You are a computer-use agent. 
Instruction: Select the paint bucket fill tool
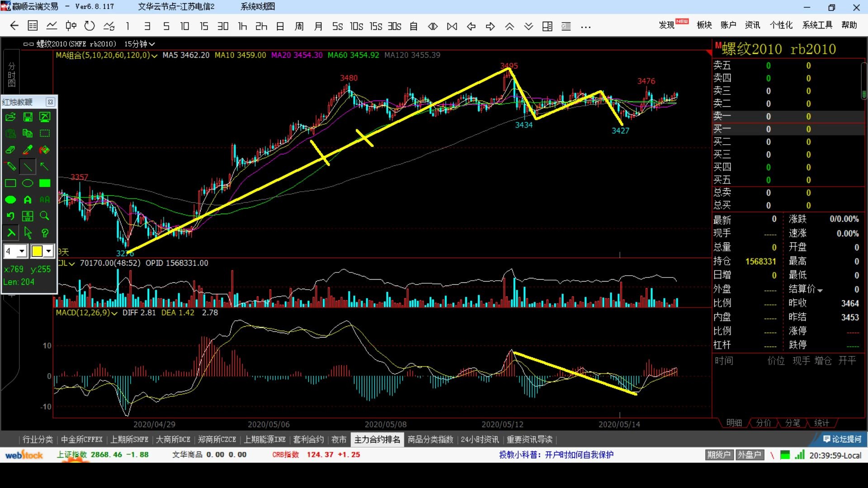[x=45, y=150]
